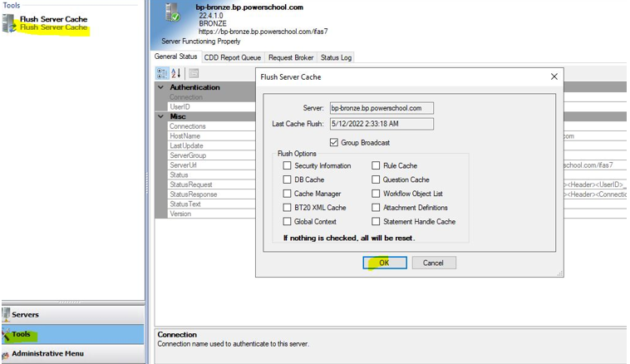630x364 pixels.
Task: Tick the DB Cache checkbox
Action: tap(288, 180)
